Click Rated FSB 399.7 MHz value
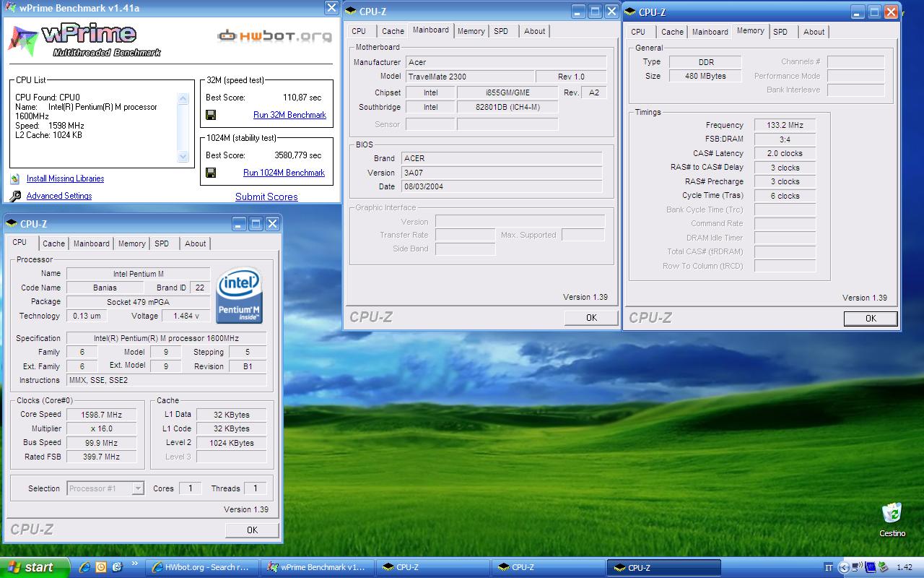The height and width of the screenshot is (578, 924). pos(101,457)
